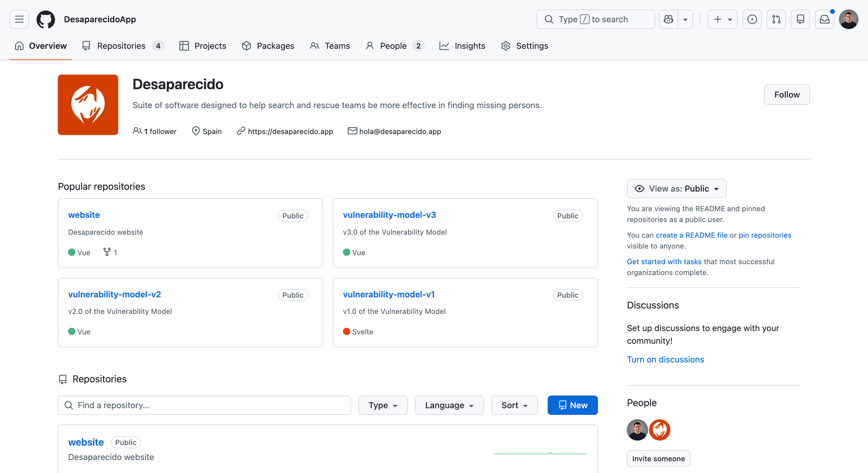Expand the Language filter dropdown
Viewport: 868px width, 473px height.
(x=449, y=405)
